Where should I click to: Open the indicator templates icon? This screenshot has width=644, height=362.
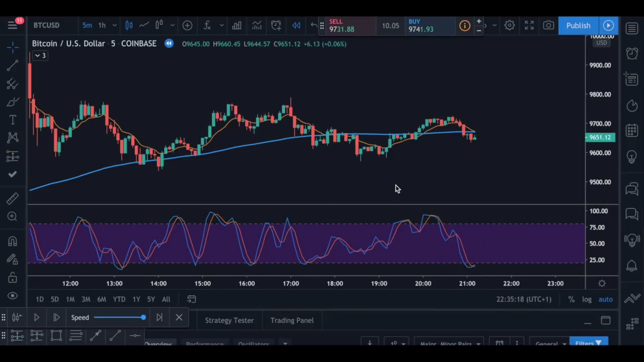tap(257, 25)
